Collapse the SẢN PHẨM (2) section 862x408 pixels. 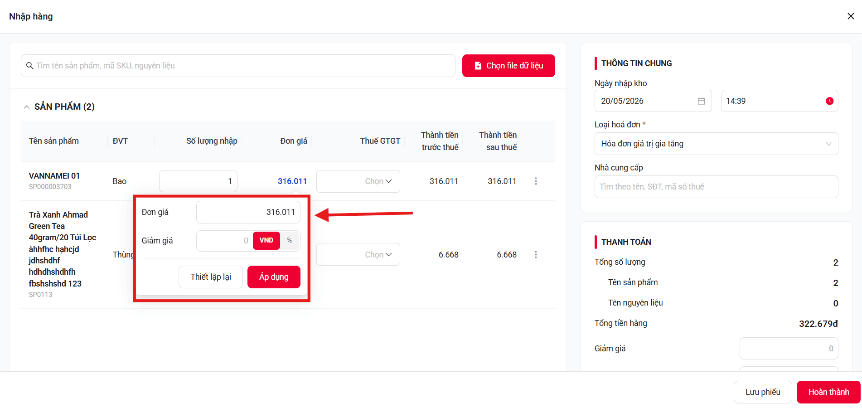tap(26, 107)
